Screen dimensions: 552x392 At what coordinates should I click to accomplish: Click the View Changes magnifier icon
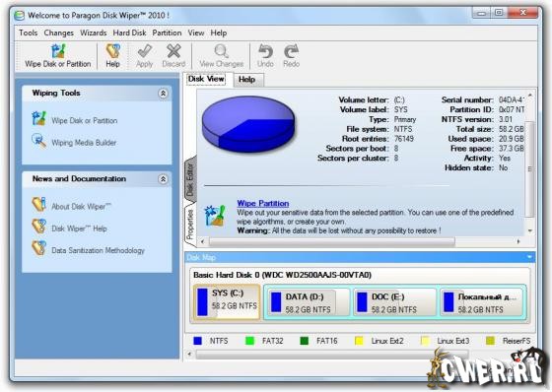222,51
